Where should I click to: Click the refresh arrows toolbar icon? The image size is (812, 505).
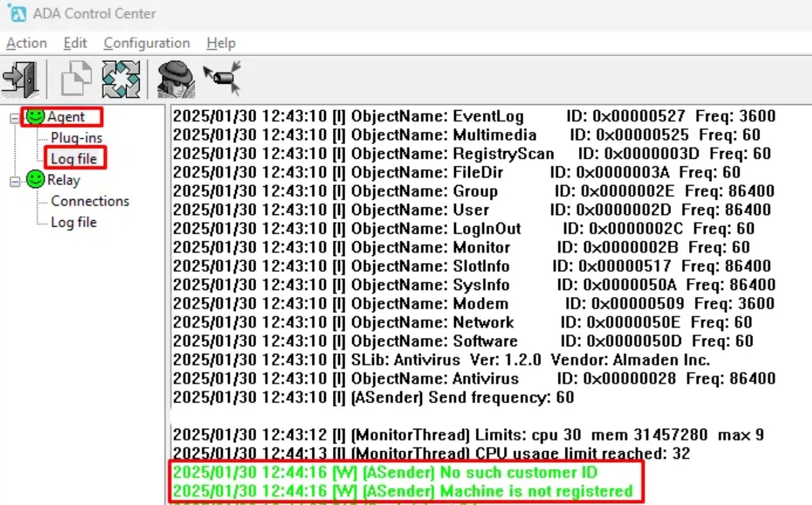point(121,77)
